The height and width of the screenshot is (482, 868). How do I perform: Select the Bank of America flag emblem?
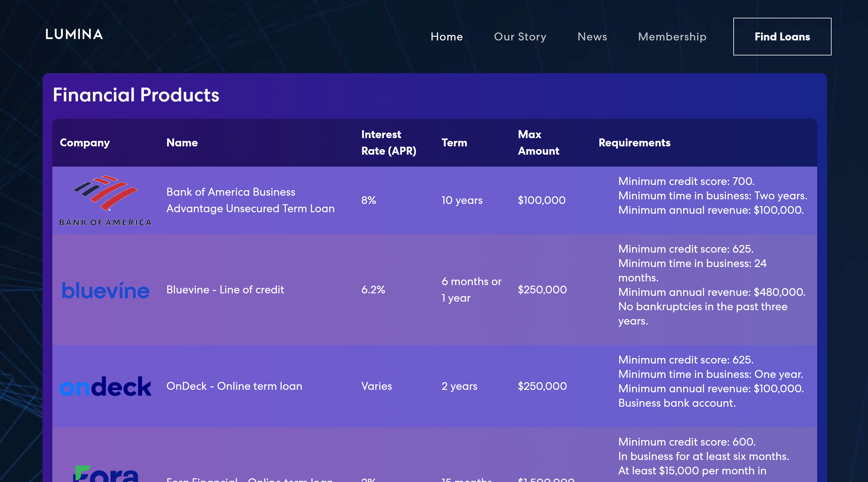tap(106, 192)
